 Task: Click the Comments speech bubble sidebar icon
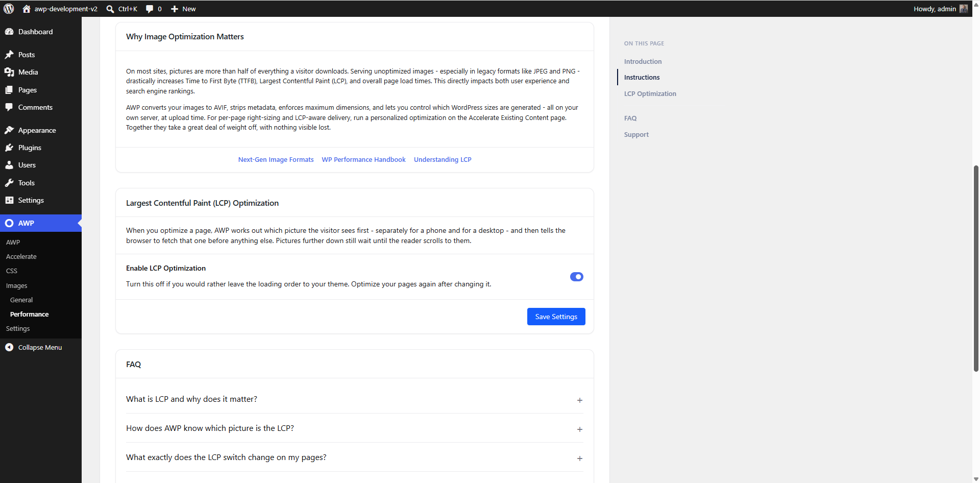[x=9, y=107]
